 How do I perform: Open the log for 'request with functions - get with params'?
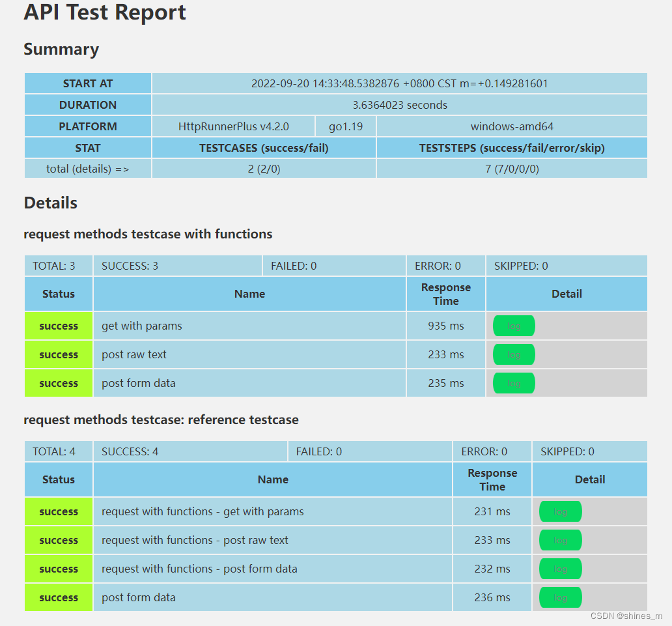click(x=560, y=511)
